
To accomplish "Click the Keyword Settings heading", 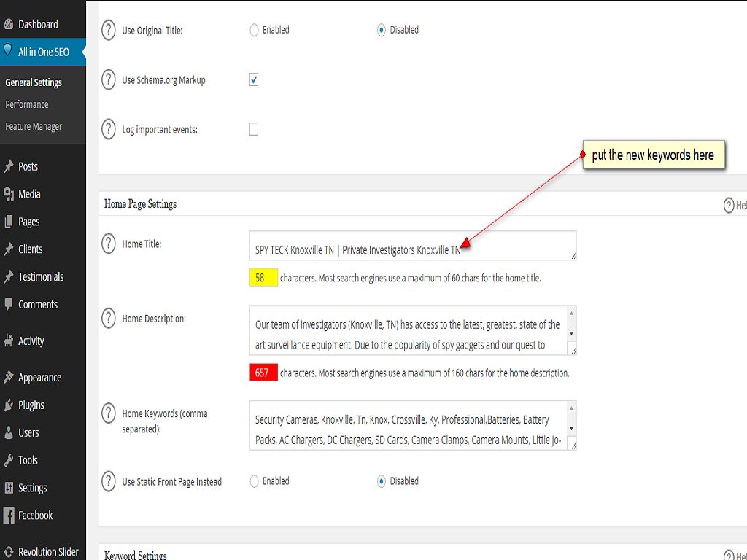I will (135, 555).
